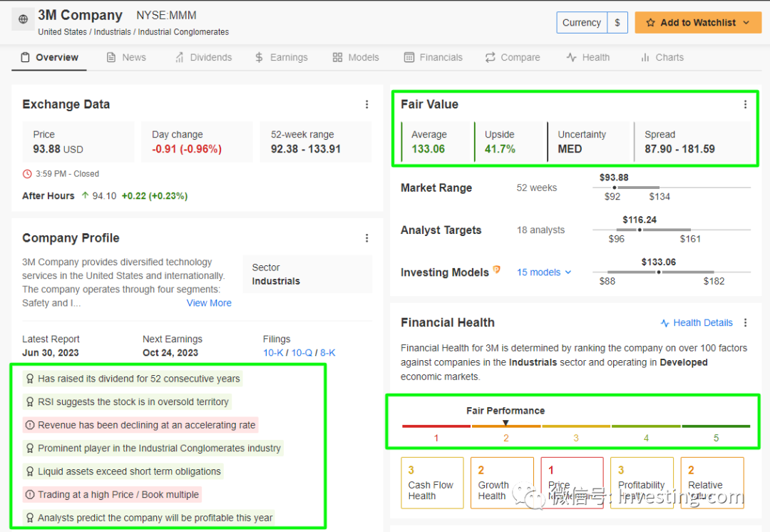
Task: Click the swap-arrows icon on the Compare tab
Action: point(490,58)
